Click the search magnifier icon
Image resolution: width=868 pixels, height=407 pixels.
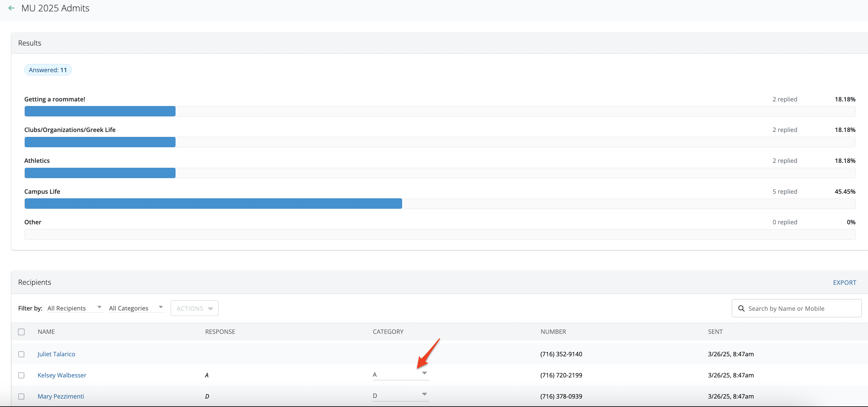741,308
